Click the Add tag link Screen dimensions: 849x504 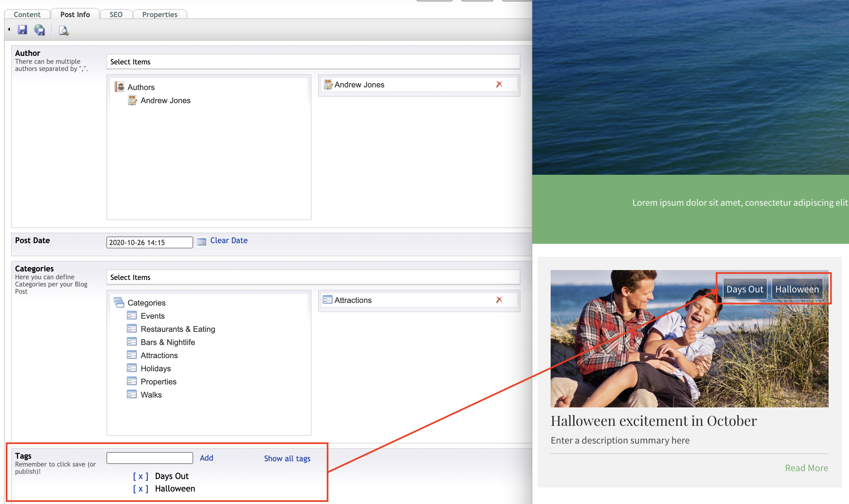pyautogui.click(x=206, y=458)
